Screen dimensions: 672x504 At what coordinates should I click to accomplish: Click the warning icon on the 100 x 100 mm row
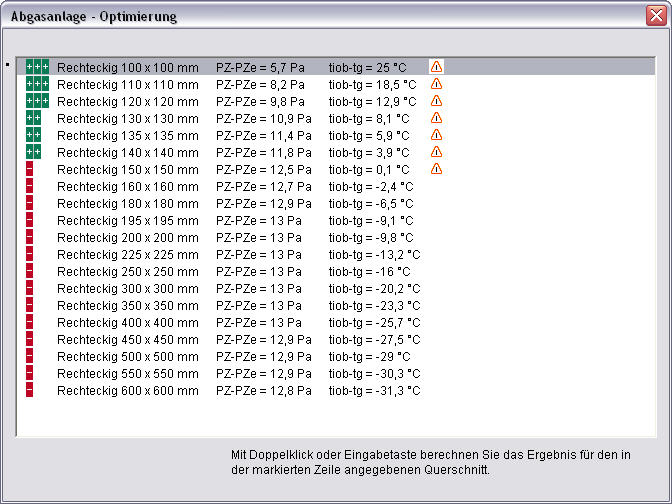tap(436, 67)
